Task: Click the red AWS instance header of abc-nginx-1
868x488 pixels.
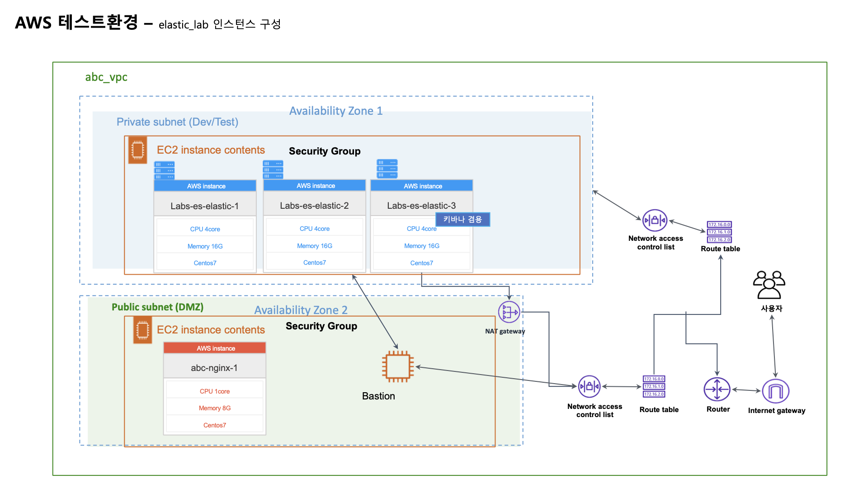Action: pos(215,348)
